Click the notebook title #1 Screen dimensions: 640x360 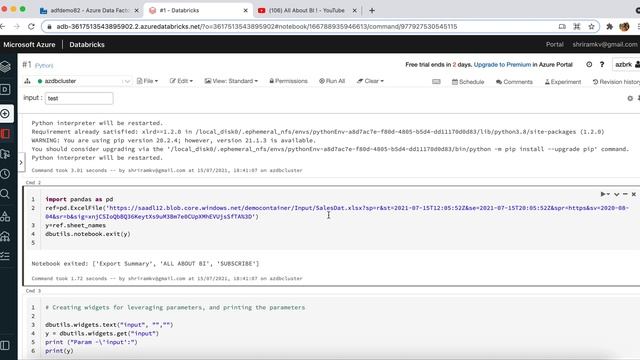27,64
